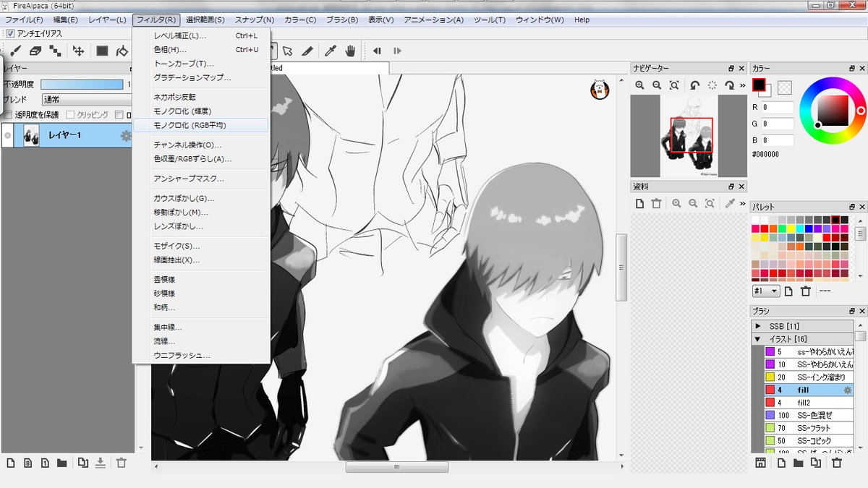868x488 pixels.
Task: Toggle 透明度を保護 checkbox
Action: (x=8, y=114)
